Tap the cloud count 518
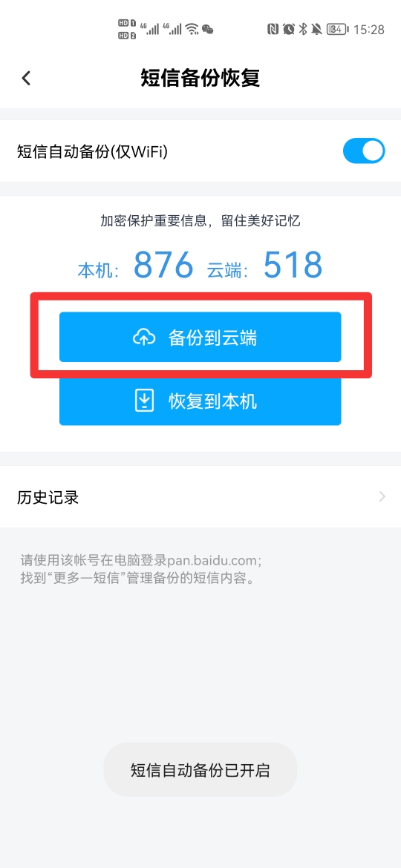Screen dimensions: 401x868 (293, 265)
